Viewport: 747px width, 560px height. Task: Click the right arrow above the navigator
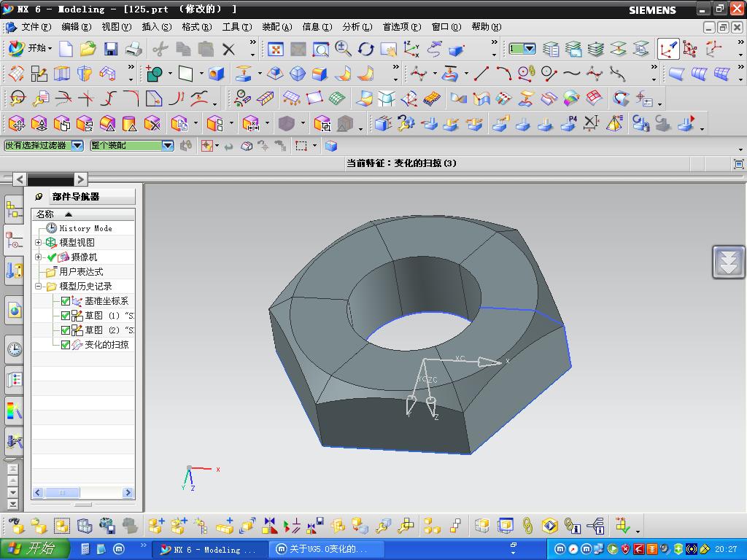80,179
